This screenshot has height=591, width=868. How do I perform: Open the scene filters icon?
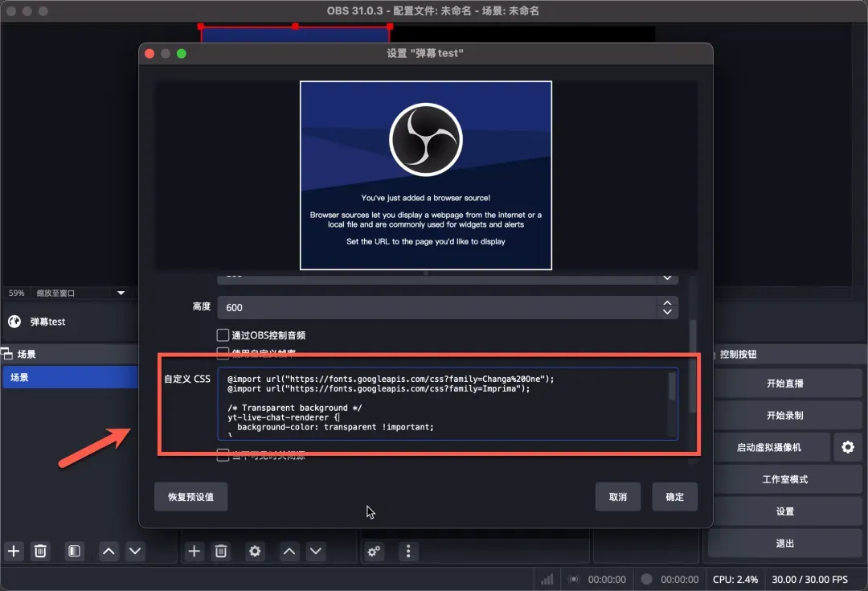point(74,551)
